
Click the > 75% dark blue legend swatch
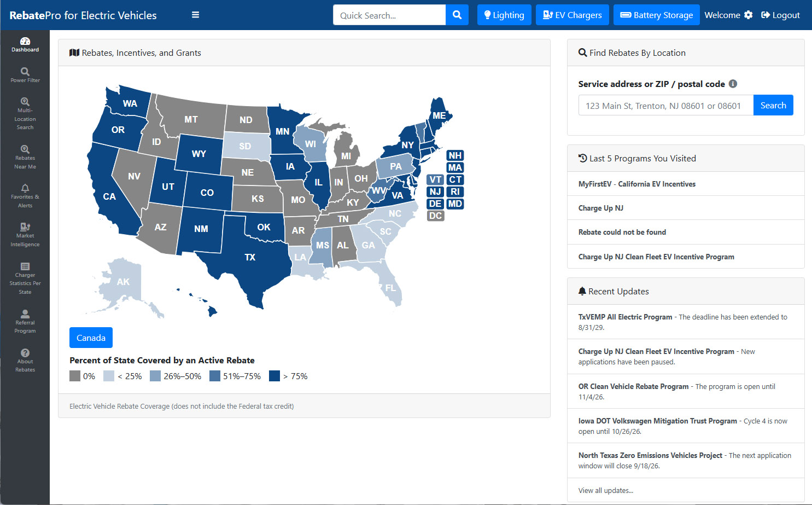pos(274,376)
